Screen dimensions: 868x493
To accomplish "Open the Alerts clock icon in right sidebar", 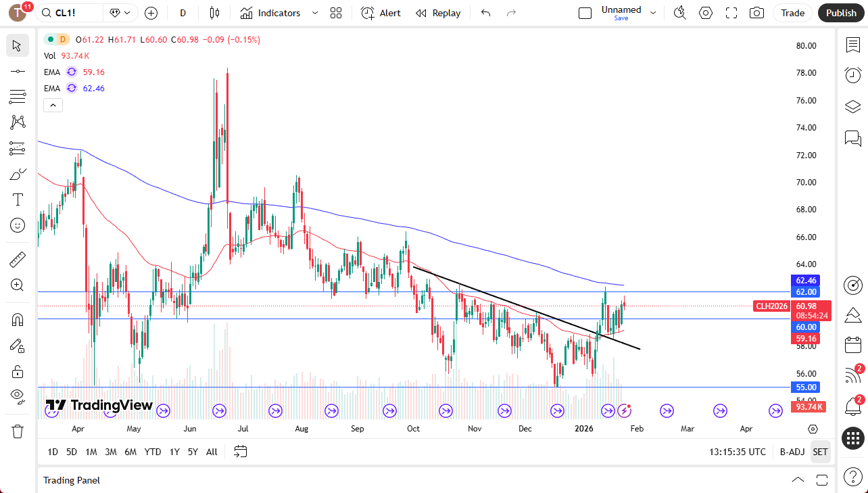I will click(x=852, y=75).
